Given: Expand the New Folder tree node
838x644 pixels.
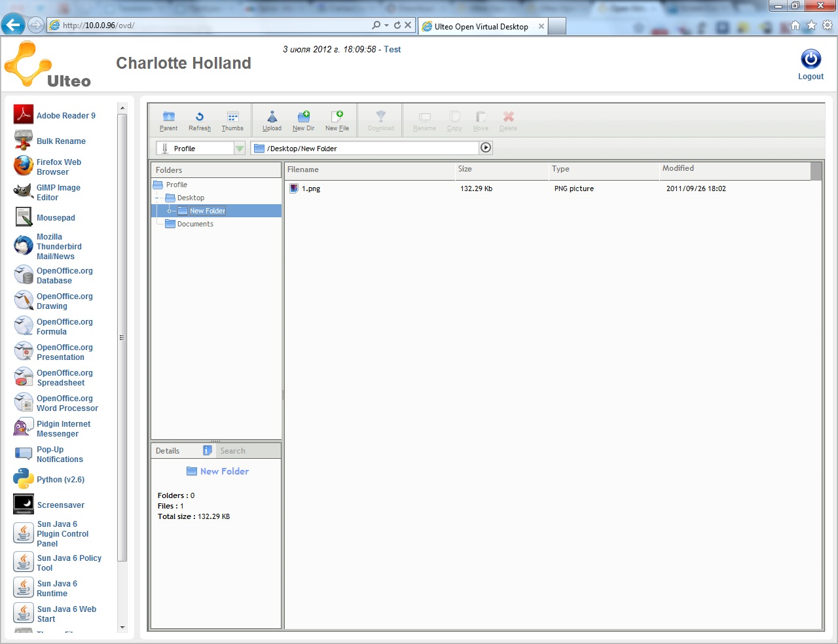Looking at the screenshot, I should [x=170, y=211].
